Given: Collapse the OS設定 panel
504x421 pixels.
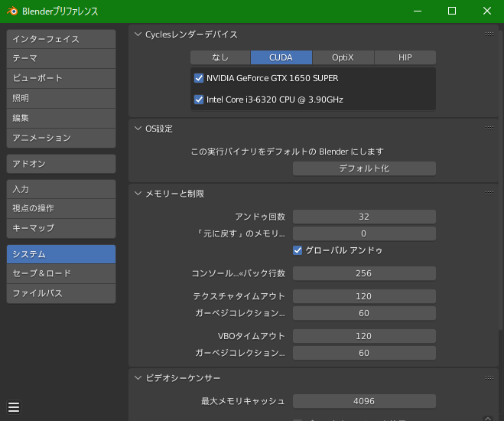Looking at the screenshot, I should click(x=138, y=129).
